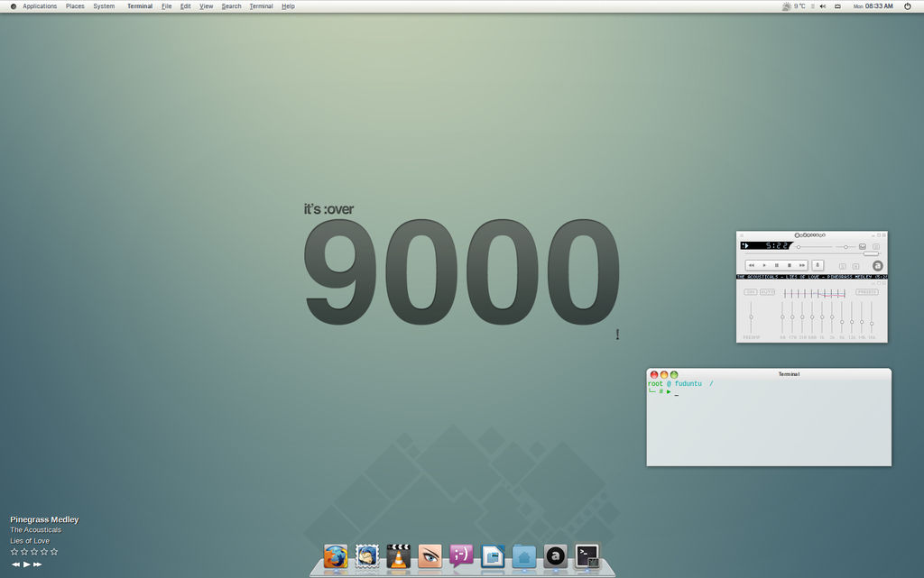Screen dimensions: 924x578
Task: Click the Lies of Love album text
Action: coord(30,541)
